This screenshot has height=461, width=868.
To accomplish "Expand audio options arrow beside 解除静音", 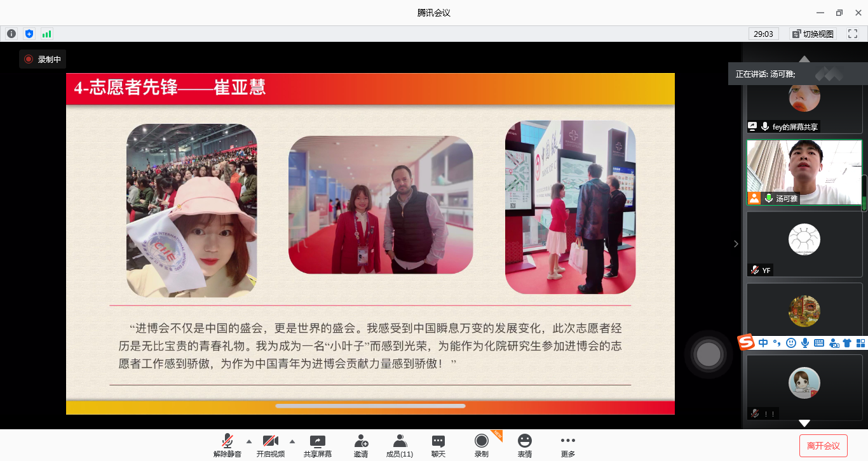I will [x=248, y=441].
